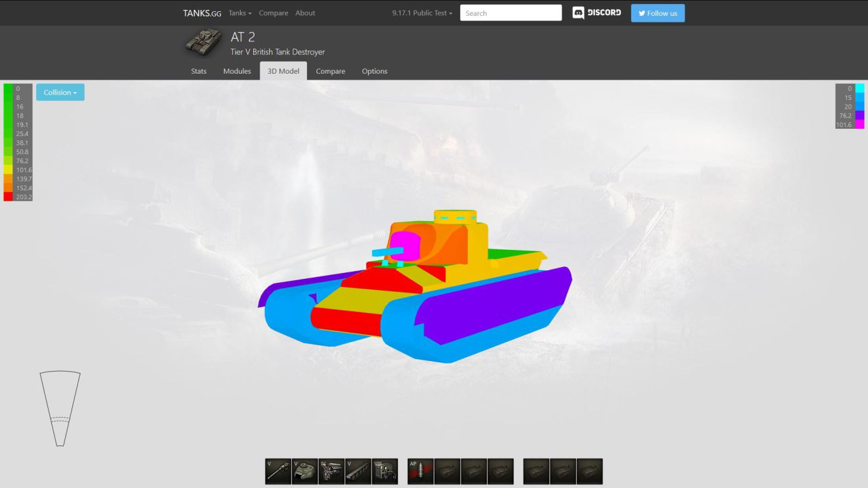Click the first empty equipment slot after AP
Screen dimensions: 868x488
tap(447, 471)
